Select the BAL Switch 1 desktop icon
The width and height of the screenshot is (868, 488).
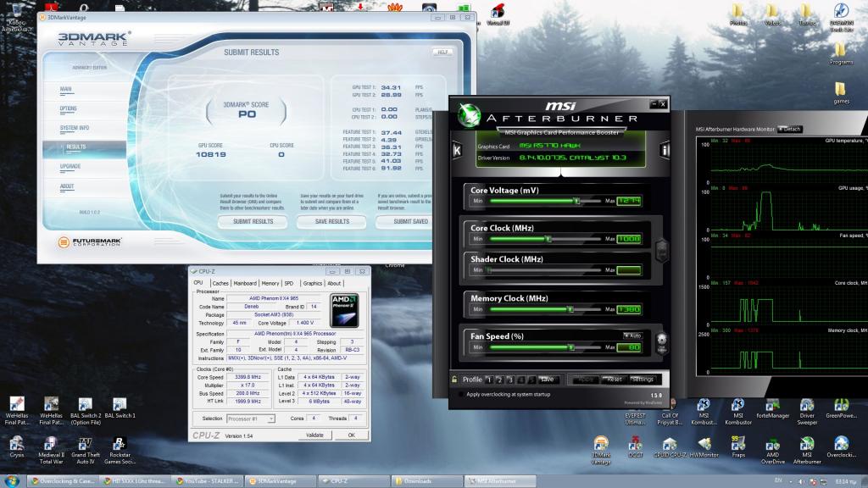(120, 408)
